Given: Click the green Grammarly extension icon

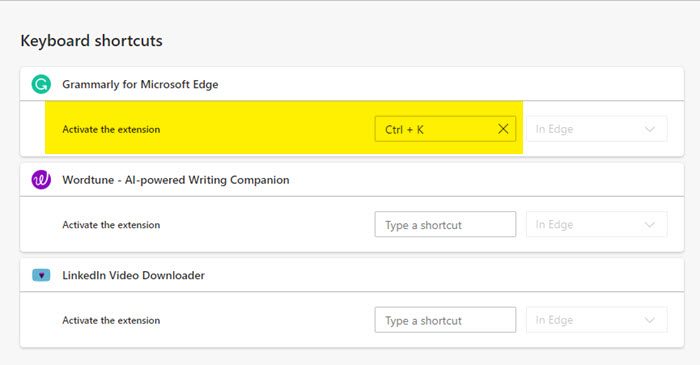Looking at the screenshot, I should (x=41, y=84).
